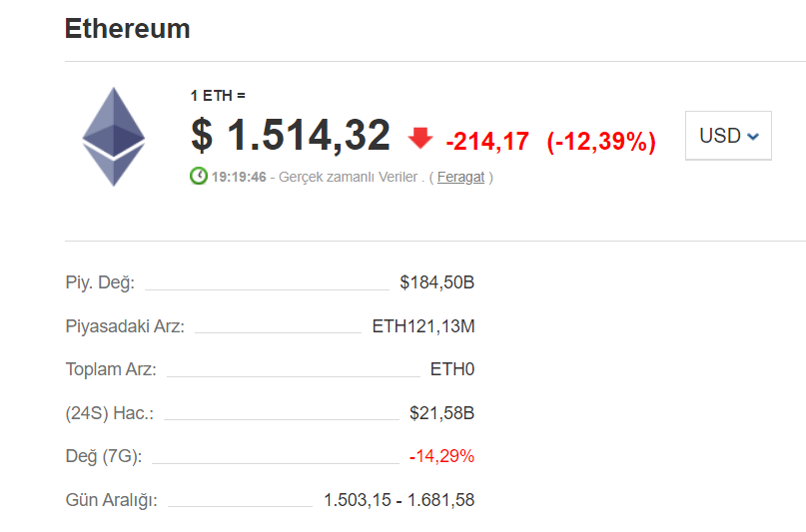The width and height of the screenshot is (806, 532).
Task: Click the $184,50B market cap value
Action: [436, 282]
